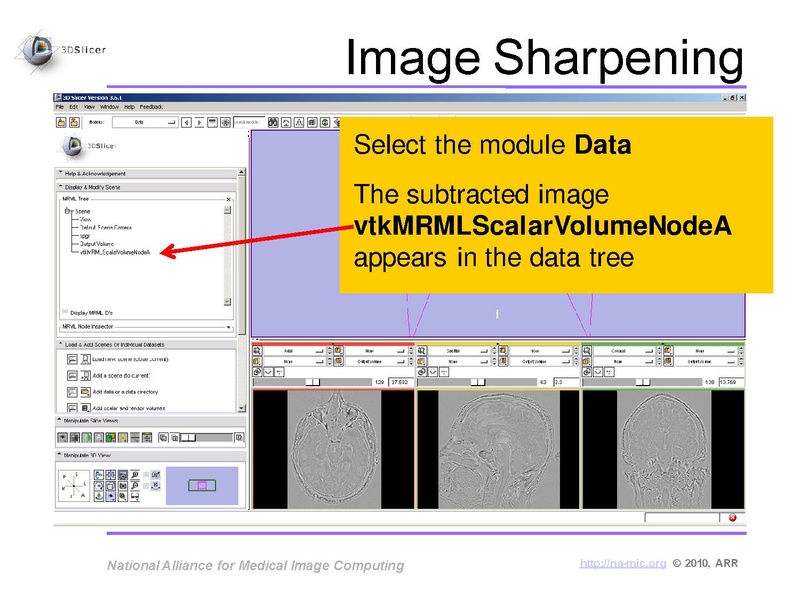Open the http://na-mic.org link
The height and width of the screenshot is (600, 800).
(x=623, y=563)
